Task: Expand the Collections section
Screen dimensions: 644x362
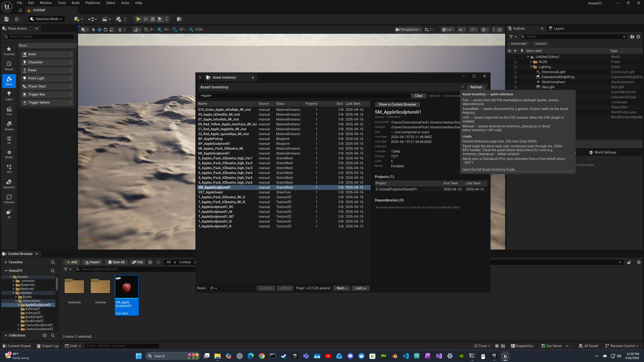Action: pos(6,335)
